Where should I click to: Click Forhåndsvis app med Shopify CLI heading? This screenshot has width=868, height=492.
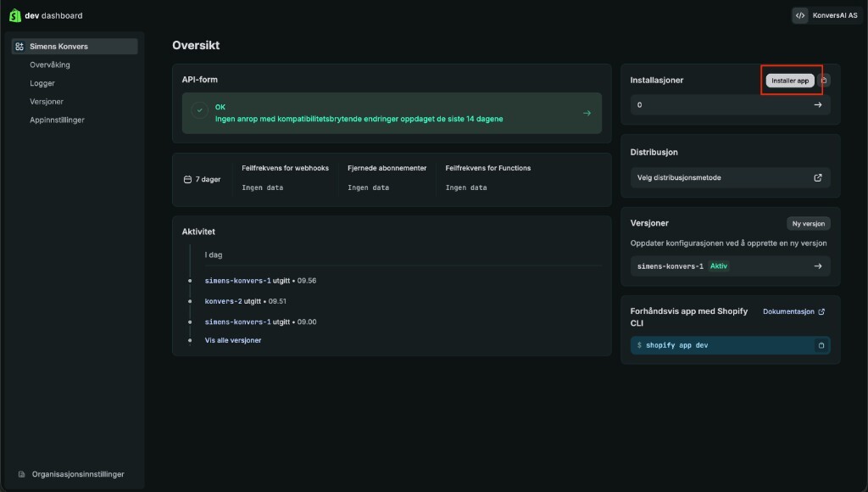coord(688,317)
